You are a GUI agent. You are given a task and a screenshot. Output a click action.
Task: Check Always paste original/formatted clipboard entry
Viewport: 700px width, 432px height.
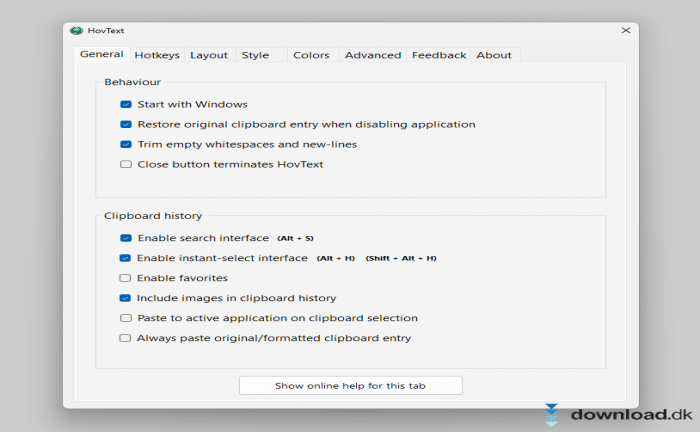pyautogui.click(x=125, y=338)
